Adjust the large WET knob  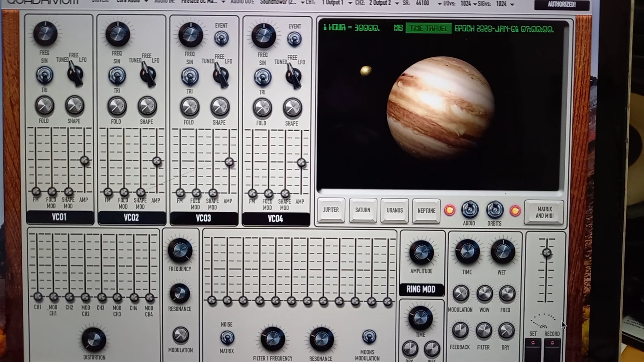(x=503, y=252)
